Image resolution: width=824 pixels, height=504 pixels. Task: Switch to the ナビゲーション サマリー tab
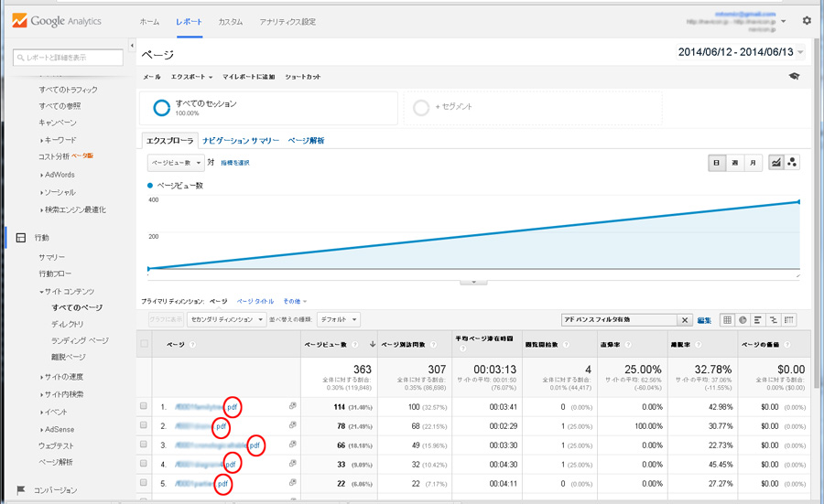pos(241,141)
